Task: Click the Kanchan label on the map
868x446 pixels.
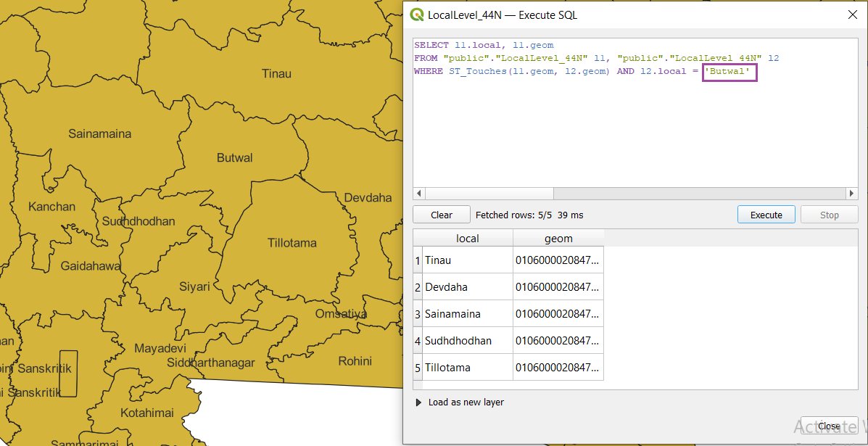Action: pyautogui.click(x=51, y=207)
